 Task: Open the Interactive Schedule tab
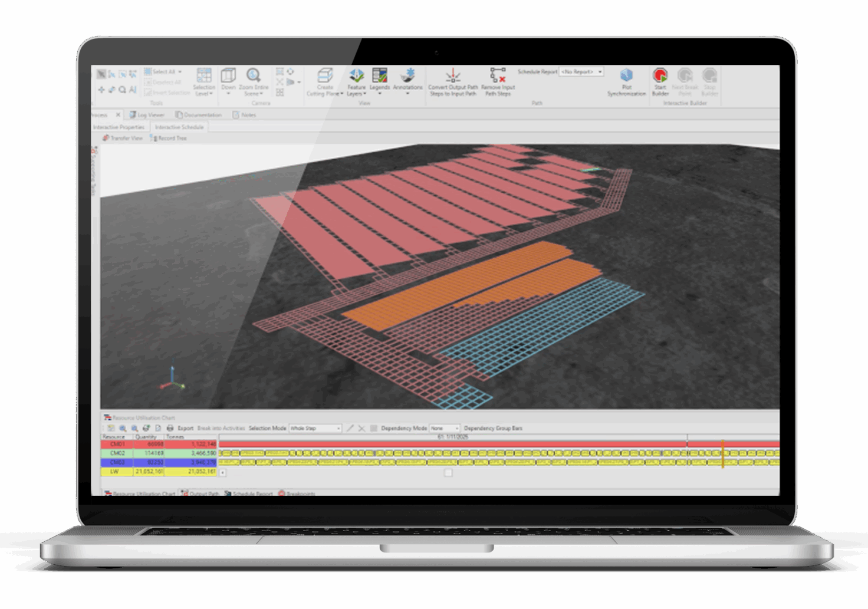(179, 127)
